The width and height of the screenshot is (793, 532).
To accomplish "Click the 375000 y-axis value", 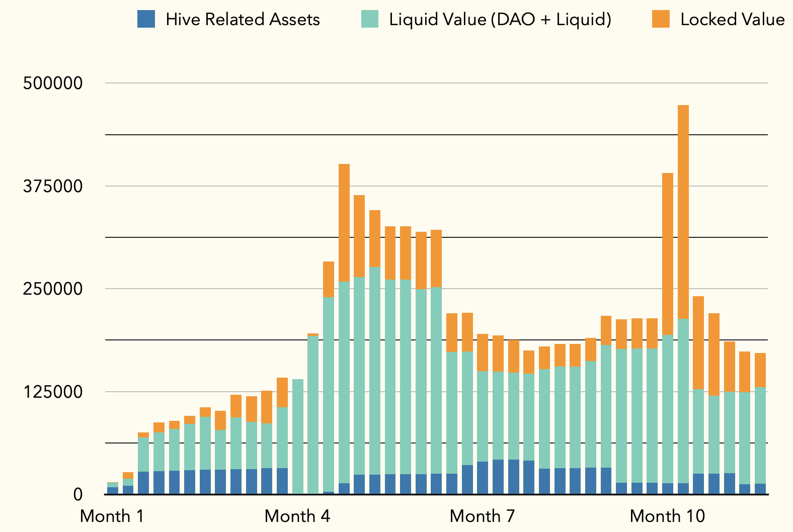I will point(53,186).
